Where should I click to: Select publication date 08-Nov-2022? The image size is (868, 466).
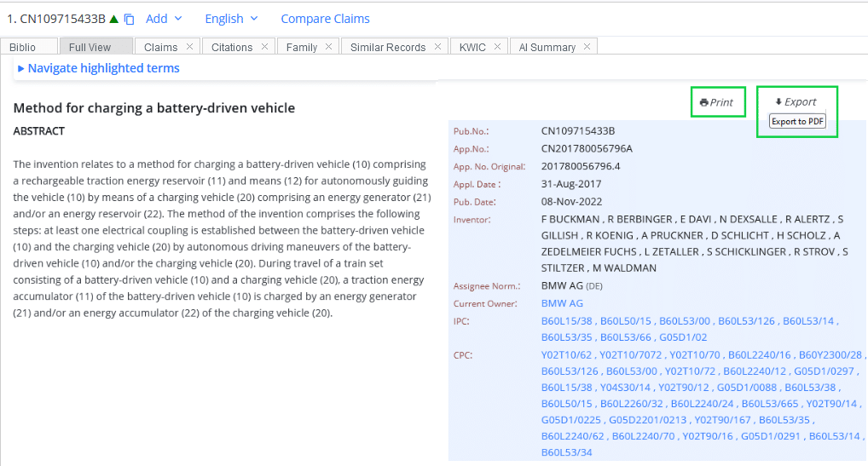pos(571,202)
